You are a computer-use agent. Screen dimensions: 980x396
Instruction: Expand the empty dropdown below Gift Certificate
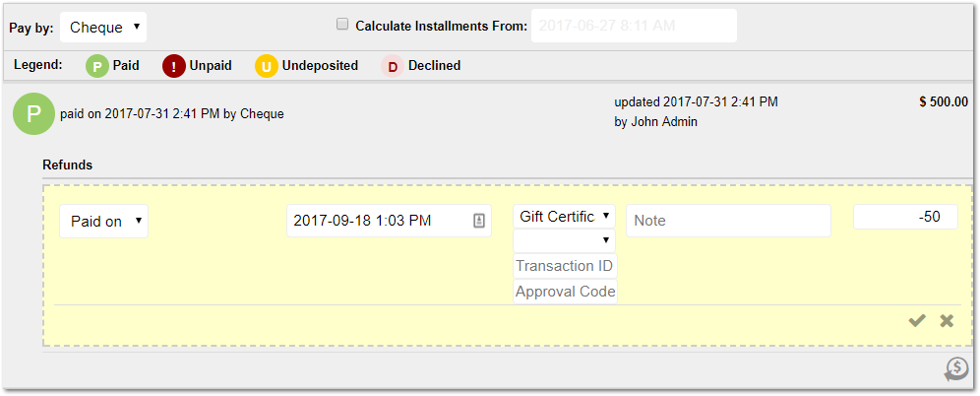(565, 240)
